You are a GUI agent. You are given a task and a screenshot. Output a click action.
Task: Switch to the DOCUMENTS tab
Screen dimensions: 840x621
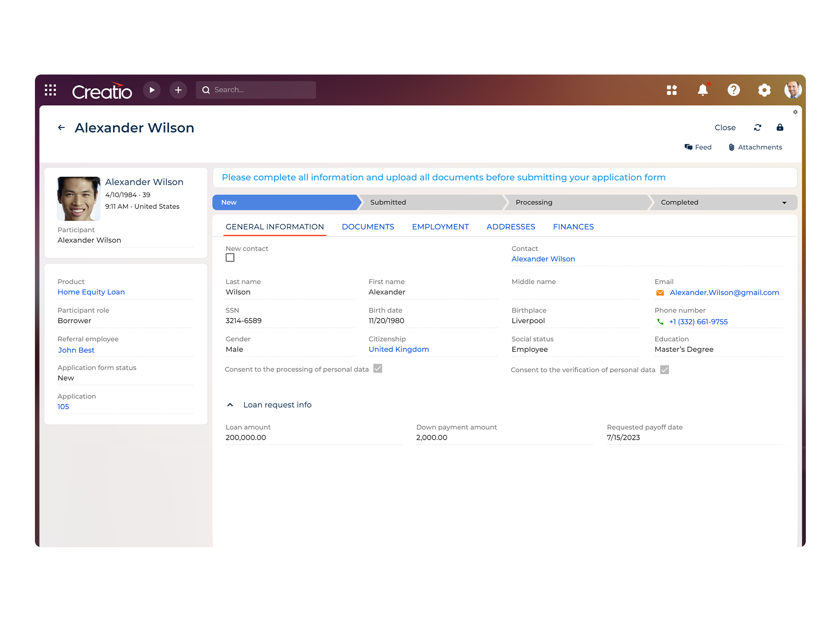[368, 227]
